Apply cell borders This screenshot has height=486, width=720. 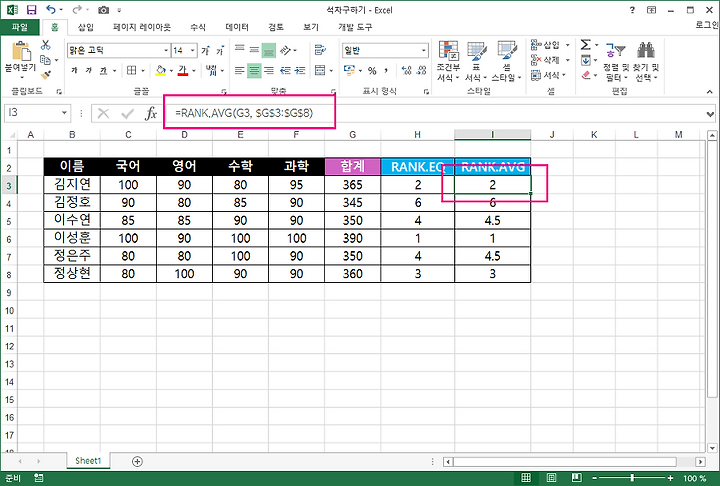[x=131, y=70]
